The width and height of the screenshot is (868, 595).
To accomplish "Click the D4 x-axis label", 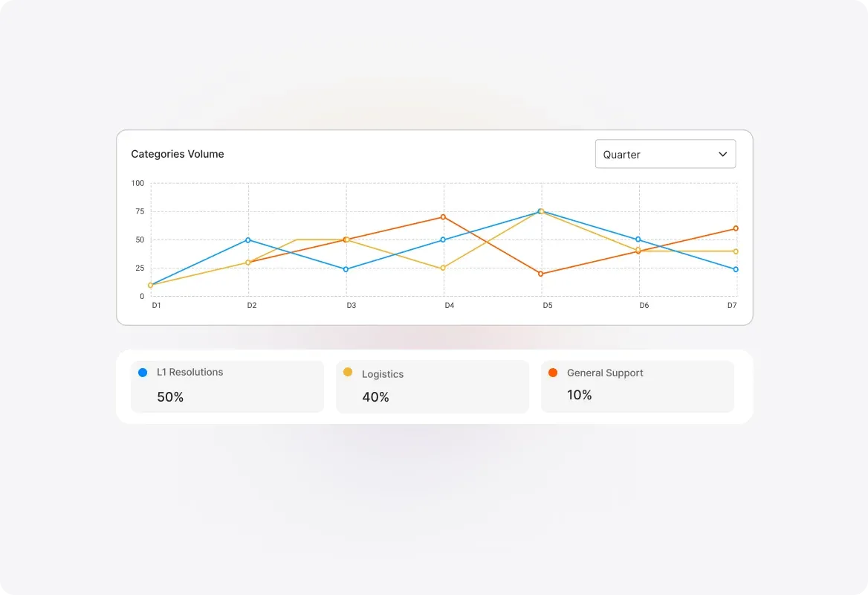I will (x=450, y=305).
